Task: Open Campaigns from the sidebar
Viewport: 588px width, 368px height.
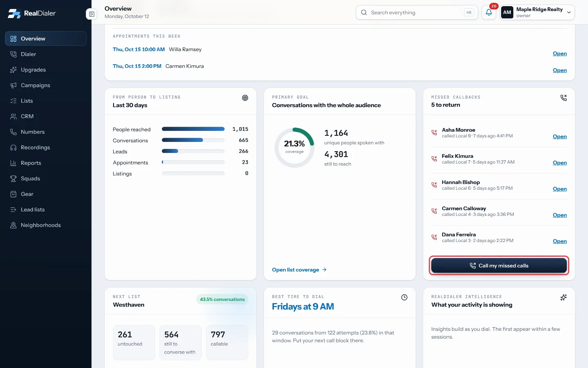Action: (46, 85)
